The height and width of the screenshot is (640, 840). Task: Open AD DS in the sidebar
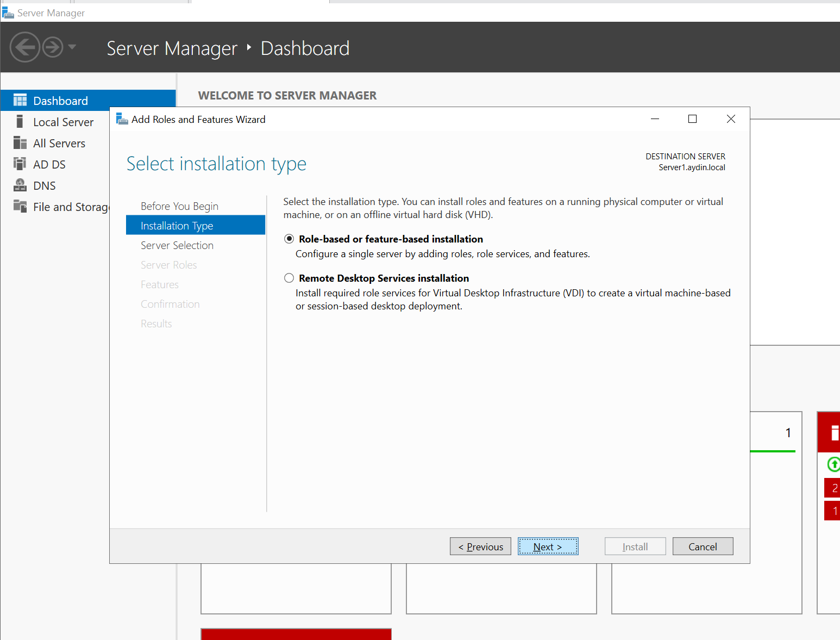coord(49,164)
